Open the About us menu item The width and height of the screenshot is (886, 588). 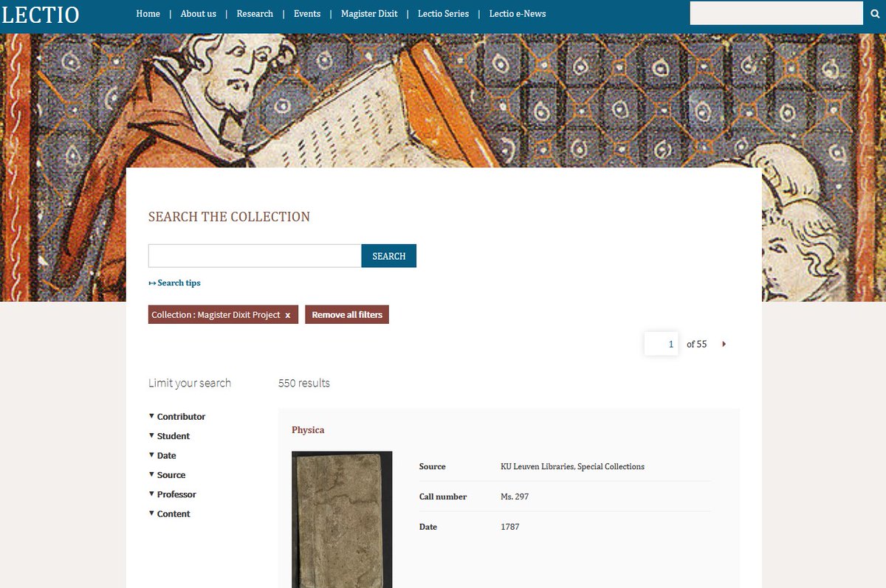click(x=199, y=13)
